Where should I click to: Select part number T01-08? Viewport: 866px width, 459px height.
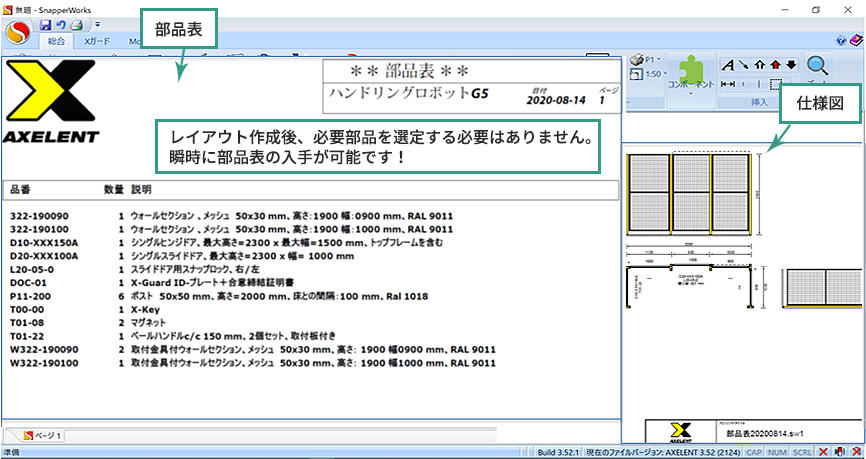tap(27, 323)
